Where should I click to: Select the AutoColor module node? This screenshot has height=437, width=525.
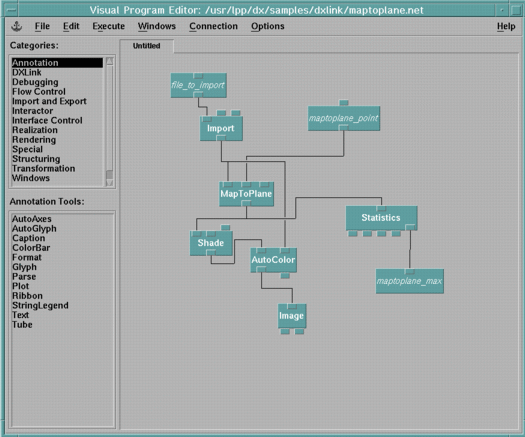pyautogui.click(x=274, y=260)
